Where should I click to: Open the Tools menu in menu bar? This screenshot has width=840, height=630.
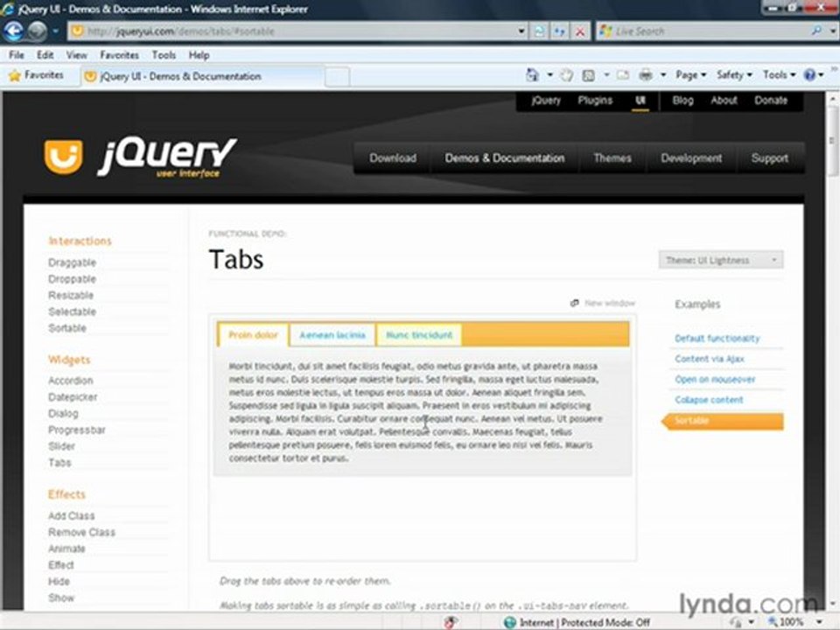(164, 54)
